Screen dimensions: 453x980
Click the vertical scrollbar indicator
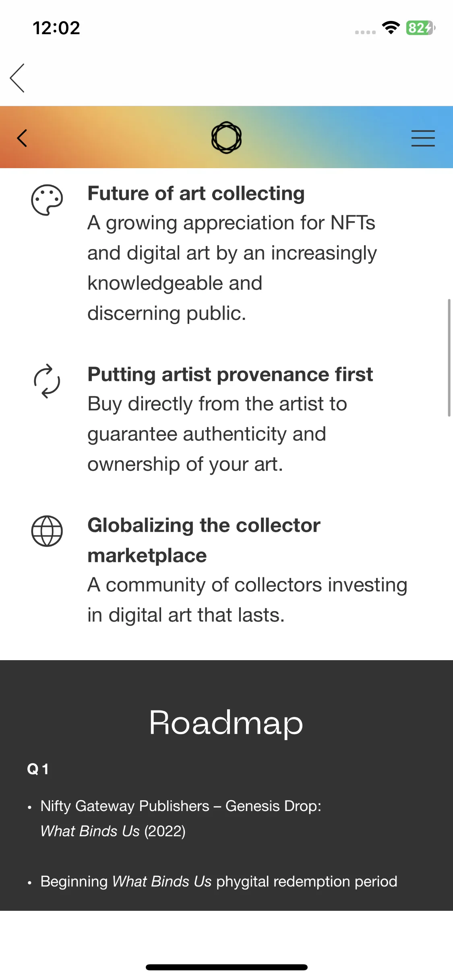pos(449,358)
